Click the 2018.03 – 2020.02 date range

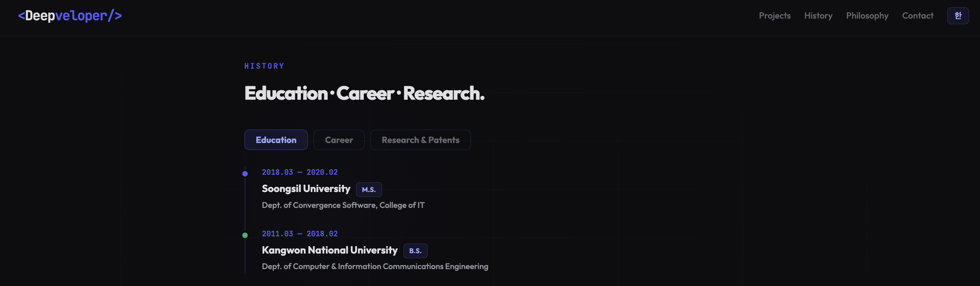299,172
